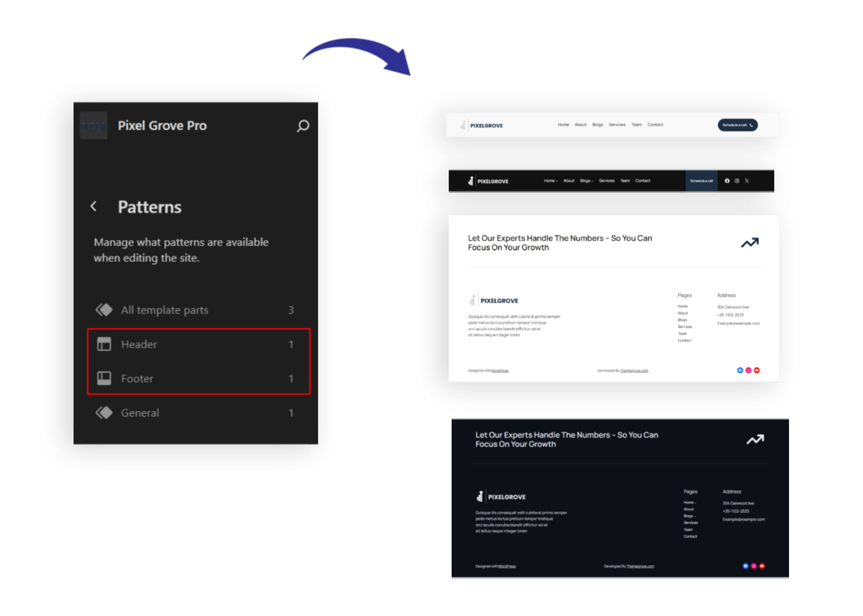Go back using the chevron beside Patterns
Viewport: 863px width, 616px height.
pyautogui.click(x=94, y=207)
